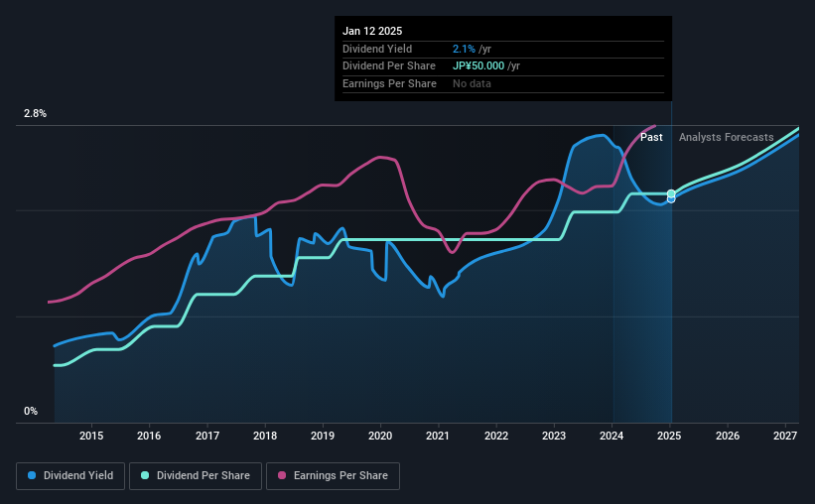This screenshot has height=504, width=815.
Task: Click the 2.8% y-axis label
Action: [35, 113]
